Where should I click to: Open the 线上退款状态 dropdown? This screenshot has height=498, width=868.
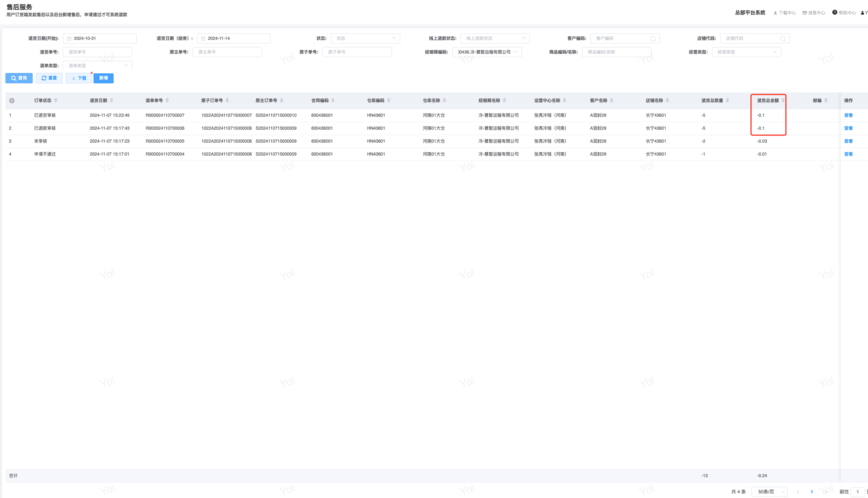[495, 38]
